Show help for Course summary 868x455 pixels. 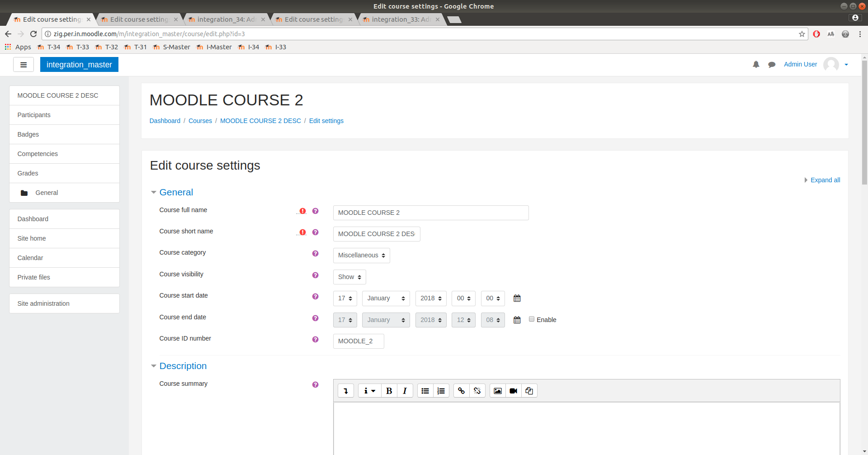coord(316,385)
